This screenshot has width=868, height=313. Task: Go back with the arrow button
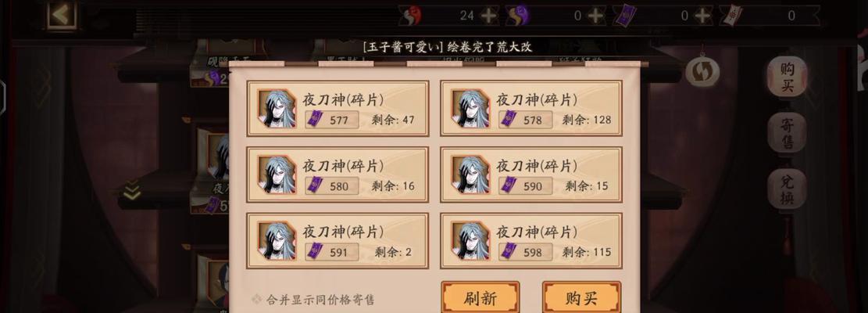coord(61,16)
